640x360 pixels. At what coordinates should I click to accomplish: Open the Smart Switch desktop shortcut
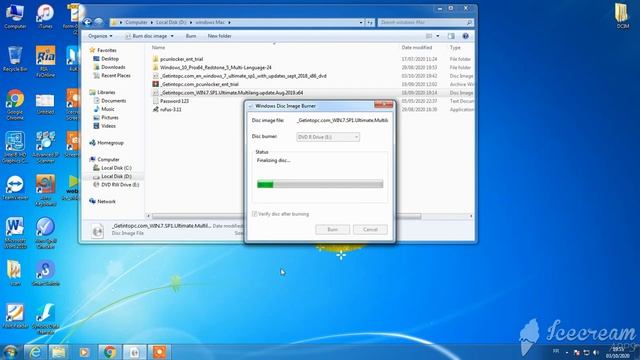coord(45,273)
